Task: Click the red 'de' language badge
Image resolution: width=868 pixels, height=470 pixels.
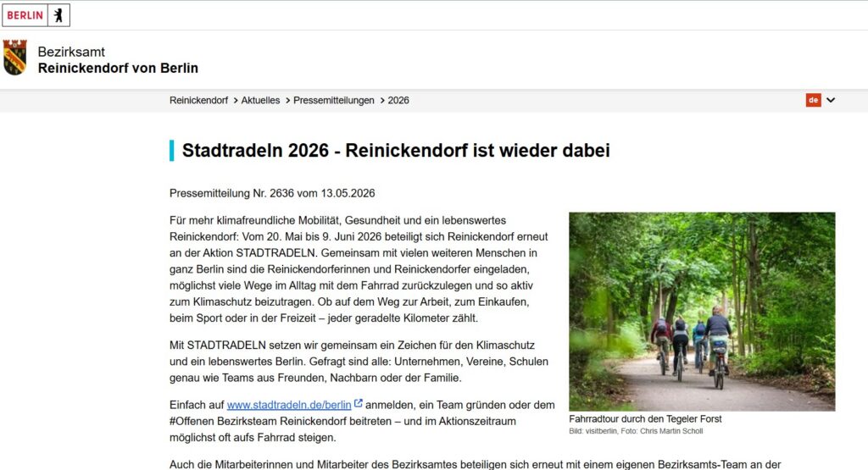Action: (x=813, y=100)
